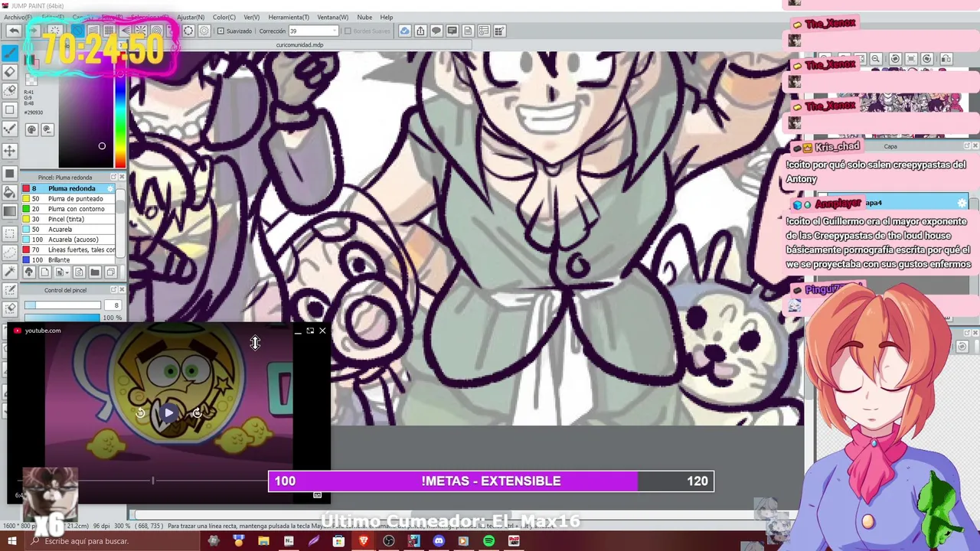This screenshot has height=551, width=980.
Task: Switch to the curicomunidad.mdp tab
Action: (x=299, y=45)
